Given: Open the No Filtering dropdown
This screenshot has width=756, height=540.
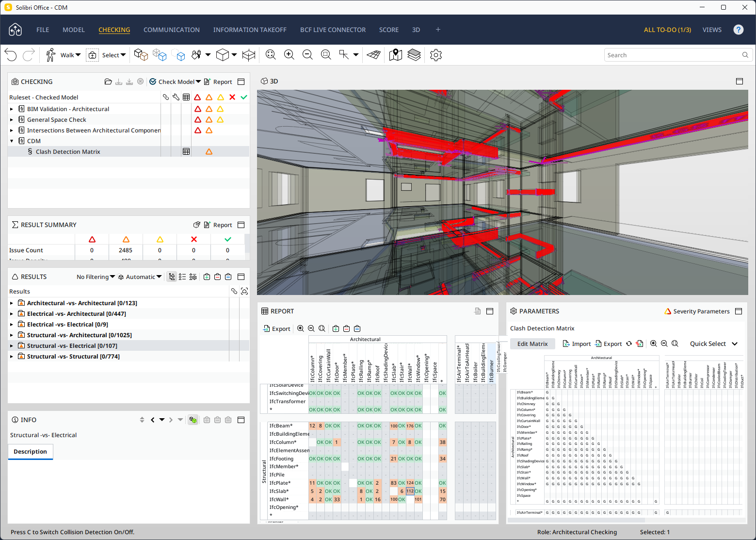Looking at the screenshot, I should click(96, 277).
